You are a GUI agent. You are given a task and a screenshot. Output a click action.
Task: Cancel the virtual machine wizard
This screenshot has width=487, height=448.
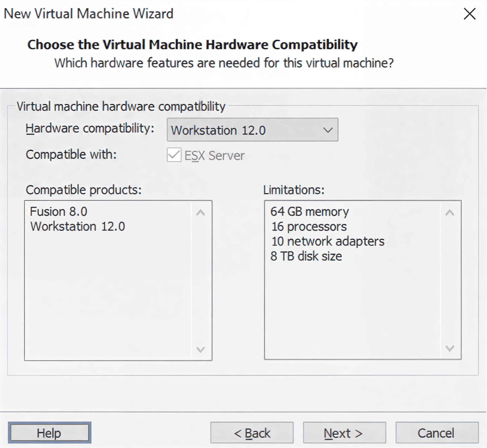coord(437,433)
